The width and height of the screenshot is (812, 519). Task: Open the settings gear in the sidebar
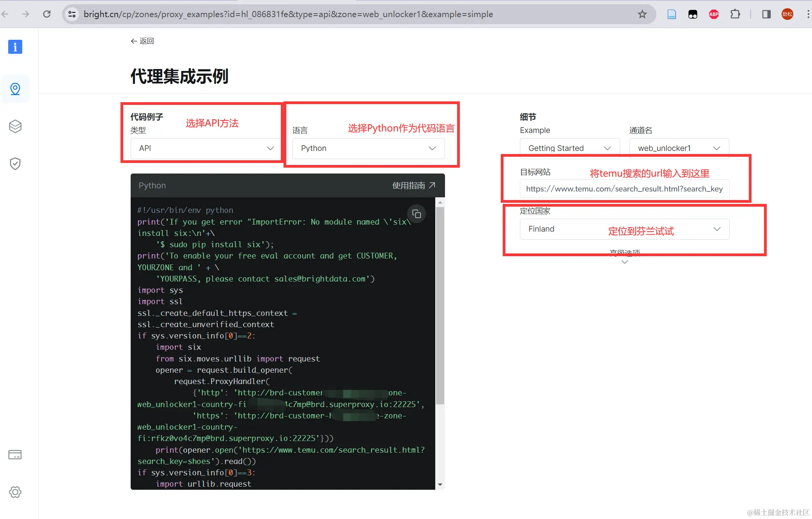pos(15,492)
